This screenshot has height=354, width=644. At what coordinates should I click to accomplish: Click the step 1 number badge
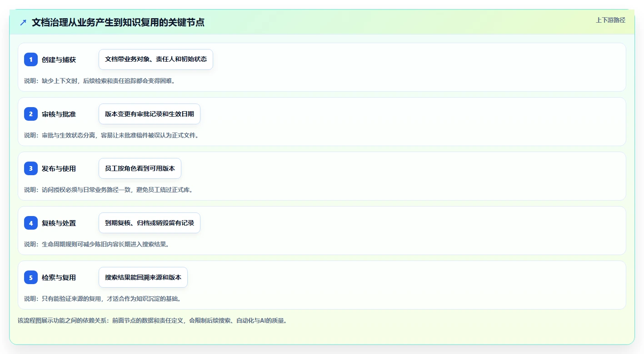31,59
